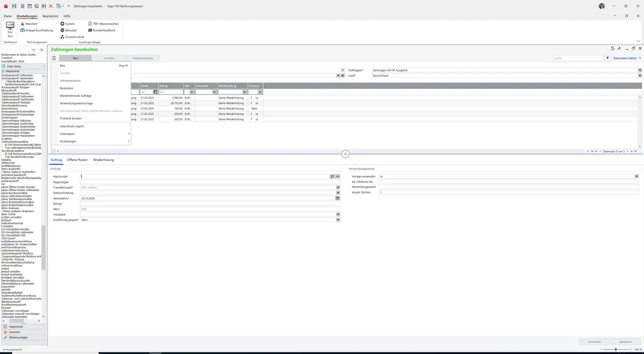This screenshot has width=644, height=354.
Task: Click the Matchcode search magnifier icon
Action: click(332, 176)
